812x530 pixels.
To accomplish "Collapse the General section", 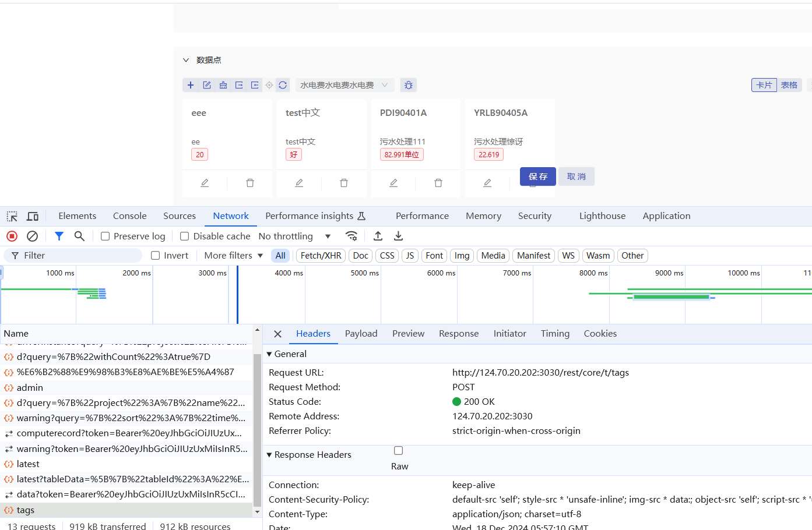I will tap(269, 354).
